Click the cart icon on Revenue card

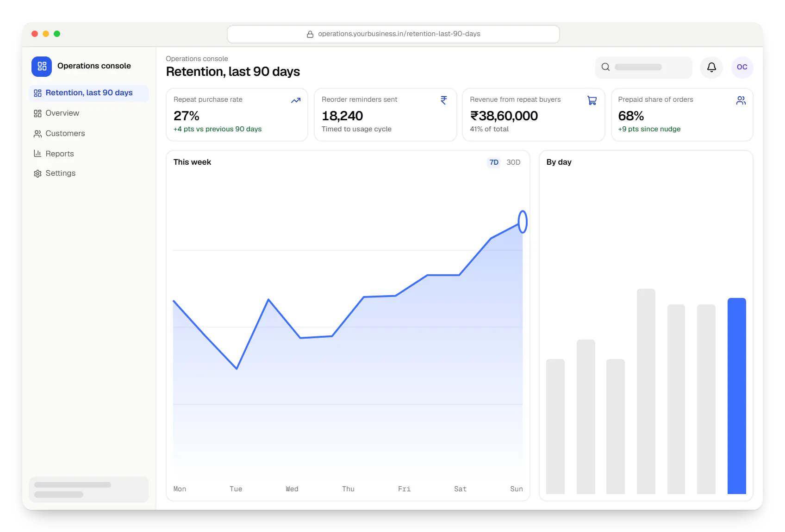point(592,100)
